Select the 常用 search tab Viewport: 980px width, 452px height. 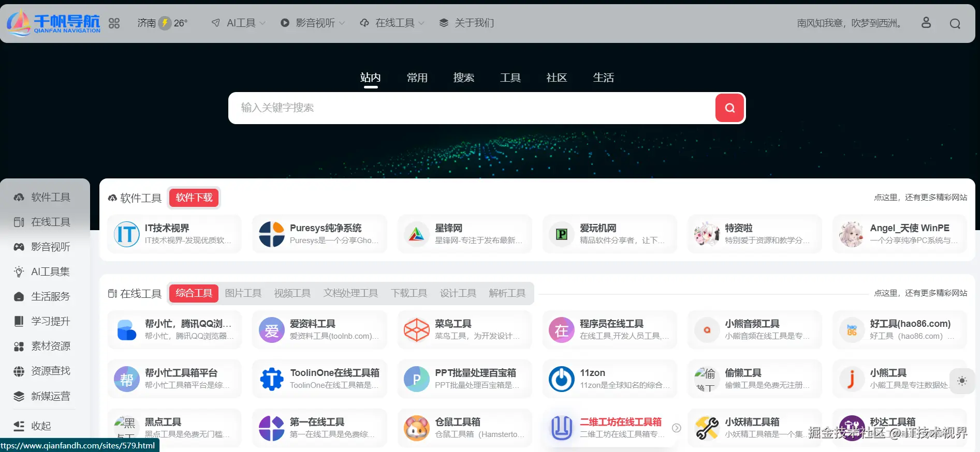(x=417, y=78)
